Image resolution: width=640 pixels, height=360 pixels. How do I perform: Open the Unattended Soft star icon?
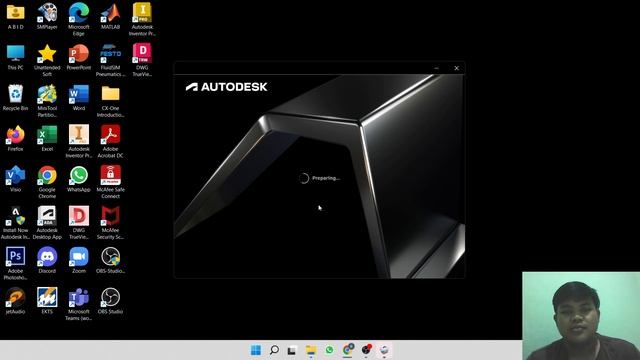click(47, 60)
